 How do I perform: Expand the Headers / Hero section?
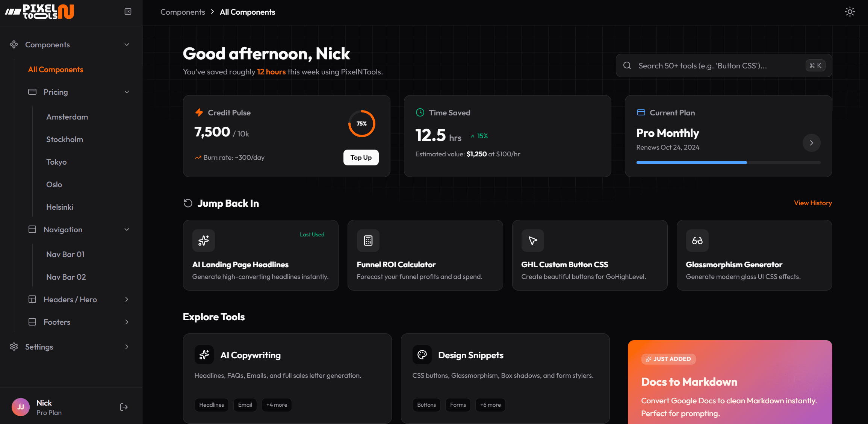pyautogui.click(x=127, y=299)
